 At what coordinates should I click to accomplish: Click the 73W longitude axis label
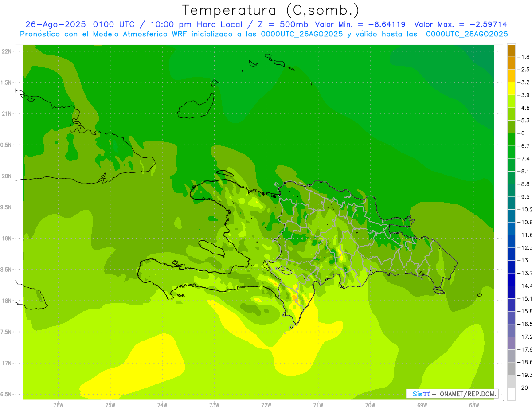click(214, 405)
